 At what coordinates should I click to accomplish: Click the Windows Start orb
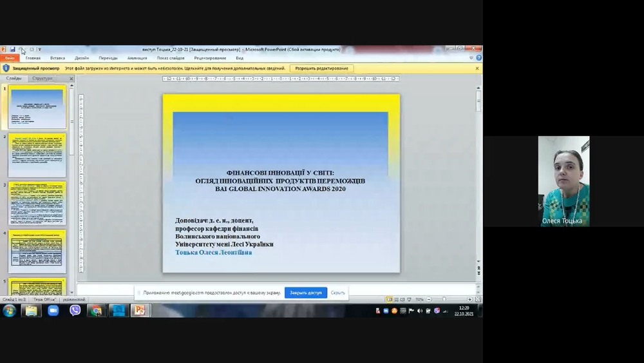click(x=10, y=311)
